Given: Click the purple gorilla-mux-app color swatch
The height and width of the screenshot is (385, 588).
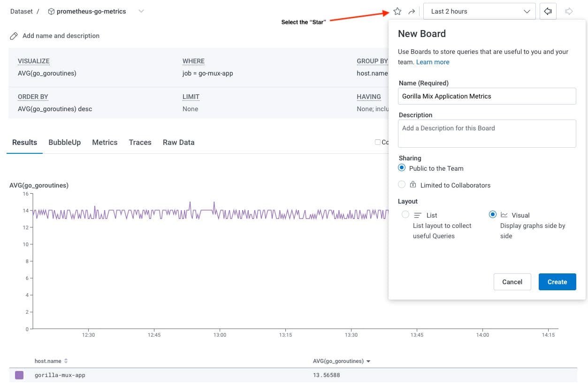Looking at the screenshot, I should pyautogui.click(x=19, y=375).
